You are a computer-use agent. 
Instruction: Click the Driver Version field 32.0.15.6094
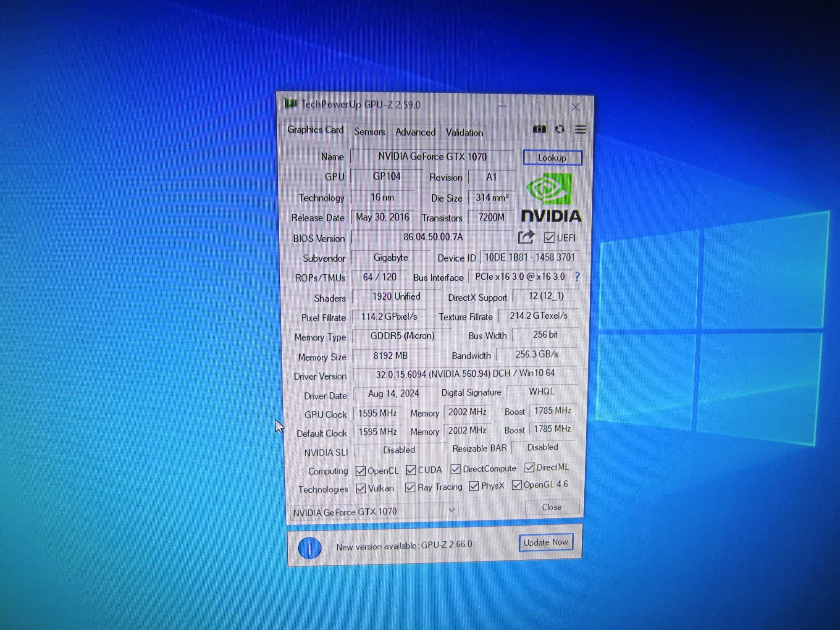(x=465, y=373)
